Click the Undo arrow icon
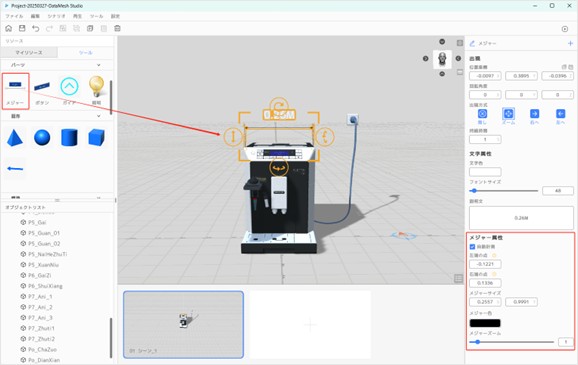This screenshot has height=365, width=578. [x=35, y=28]
